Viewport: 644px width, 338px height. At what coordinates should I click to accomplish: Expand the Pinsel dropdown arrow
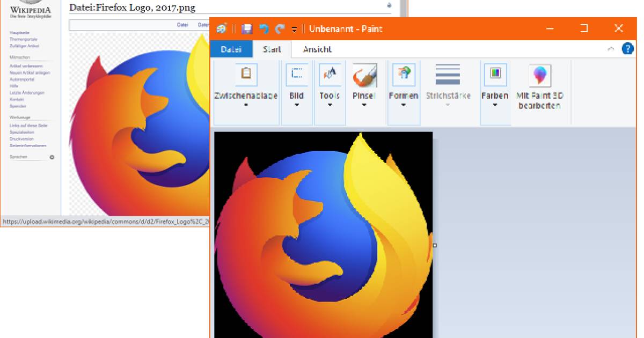click(x=364, y=105)
